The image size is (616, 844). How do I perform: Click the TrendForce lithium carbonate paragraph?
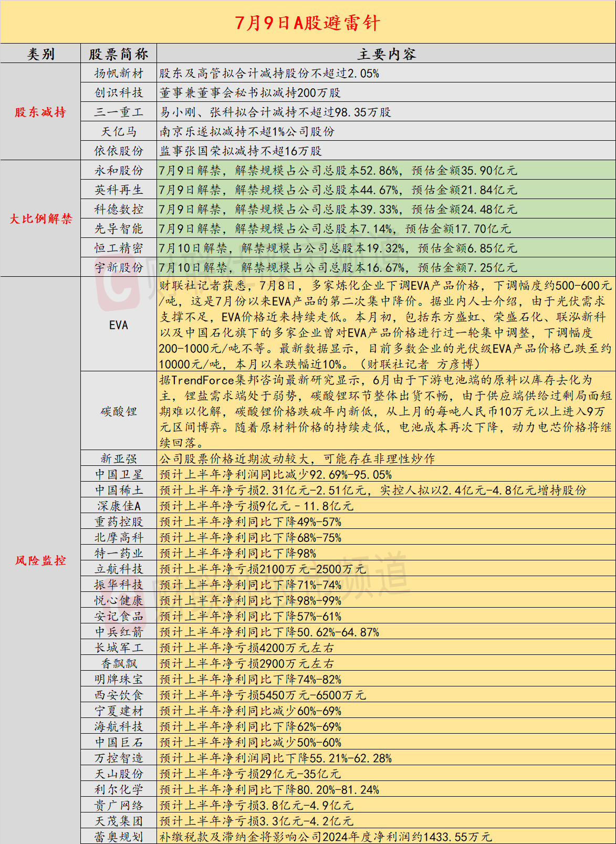click(x=386, y=412)
